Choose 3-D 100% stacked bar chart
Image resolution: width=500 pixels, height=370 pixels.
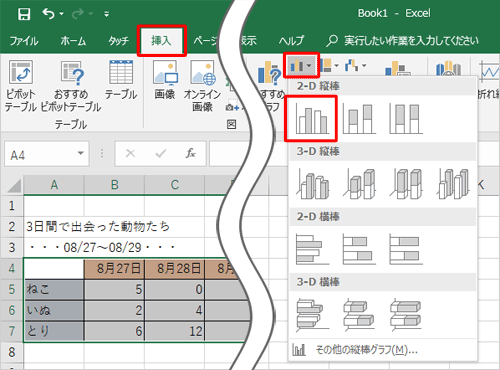coord(406,315)
